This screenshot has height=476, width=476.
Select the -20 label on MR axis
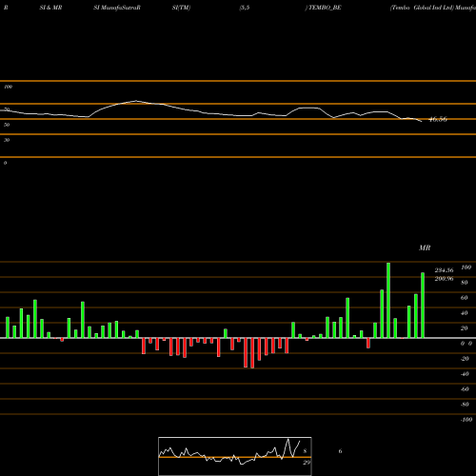point(465,359)
